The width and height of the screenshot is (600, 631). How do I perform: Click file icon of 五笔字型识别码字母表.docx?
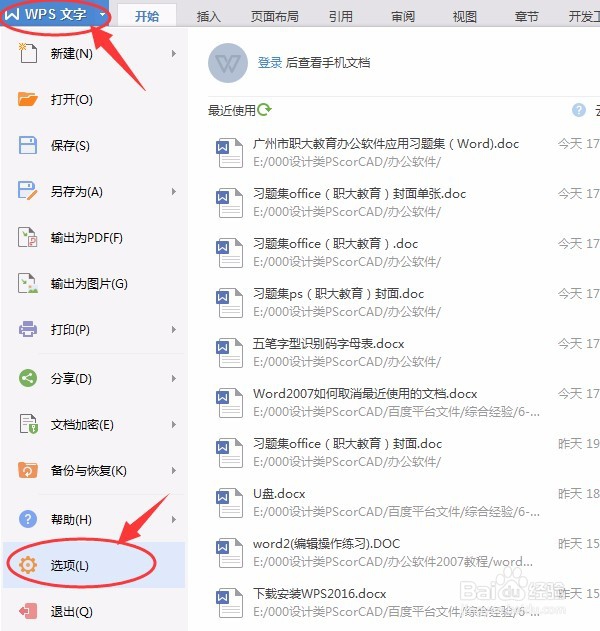[229, 353]
